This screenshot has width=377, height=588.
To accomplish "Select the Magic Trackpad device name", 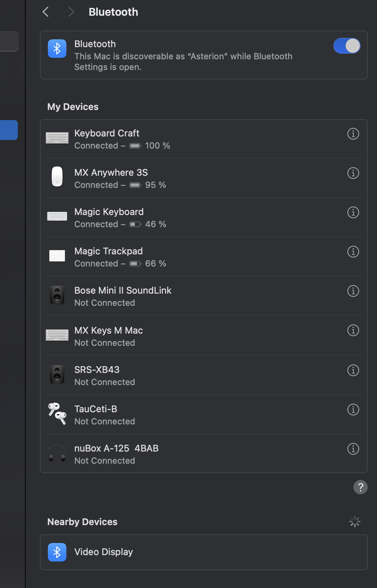I will [109, 251].
